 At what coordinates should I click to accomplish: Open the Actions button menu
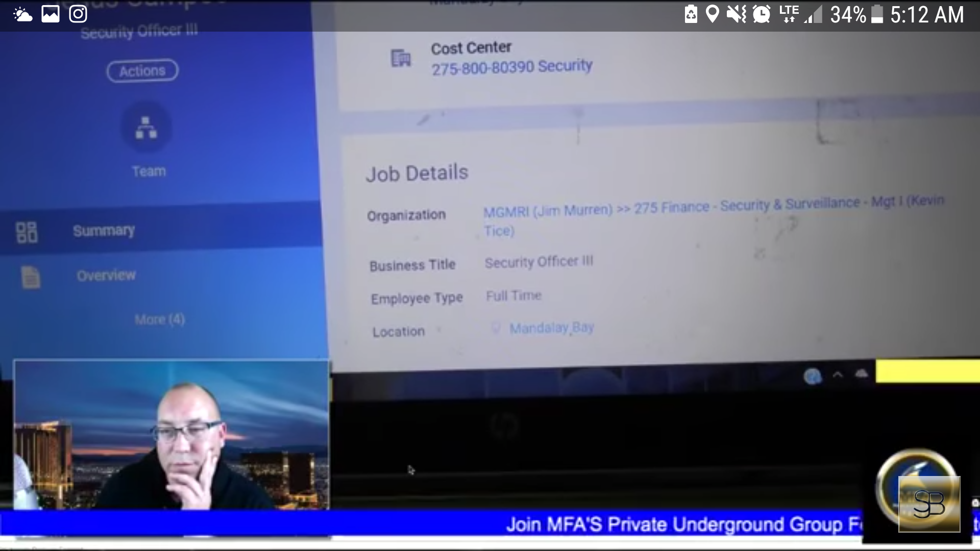pos(142,70)
